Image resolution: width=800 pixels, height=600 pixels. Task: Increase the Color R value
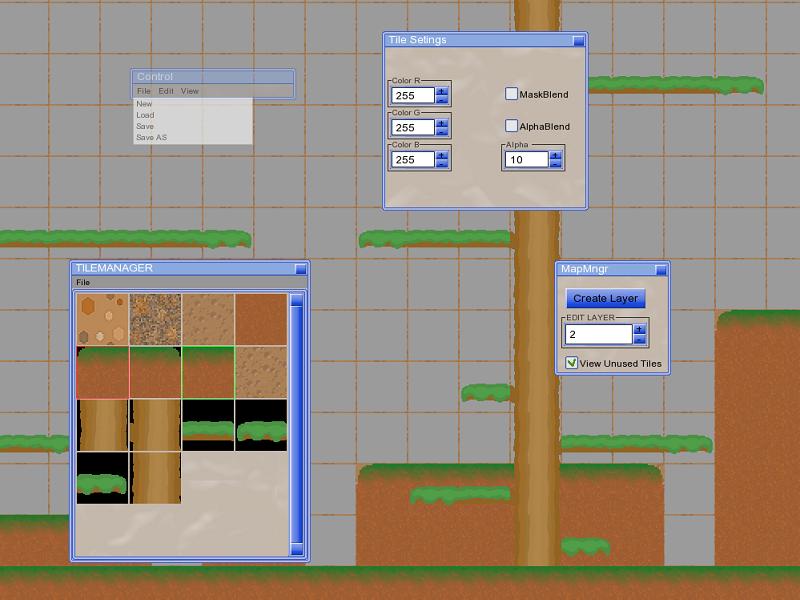(x=442, y=91)
